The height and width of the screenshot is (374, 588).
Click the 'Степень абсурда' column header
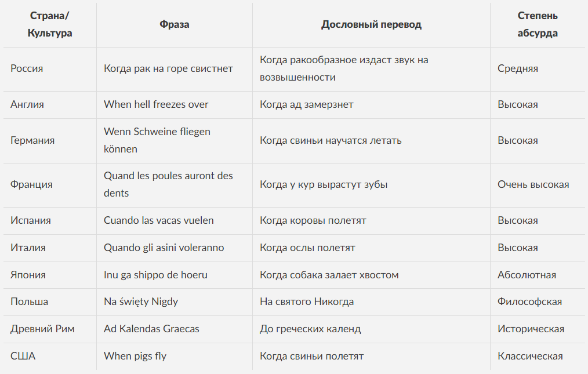[538, 24]
